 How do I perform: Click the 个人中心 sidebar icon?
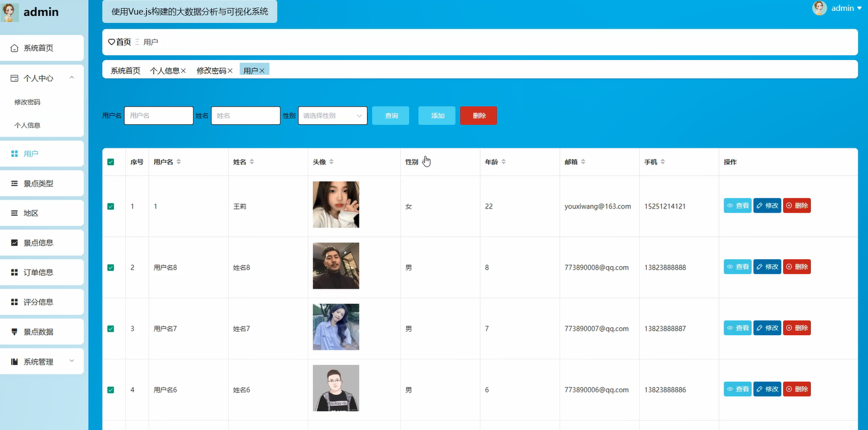tap(14, 78)
